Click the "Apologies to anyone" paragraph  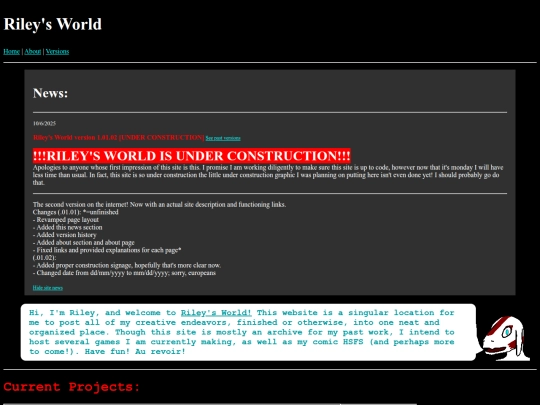tap(268, 175)
